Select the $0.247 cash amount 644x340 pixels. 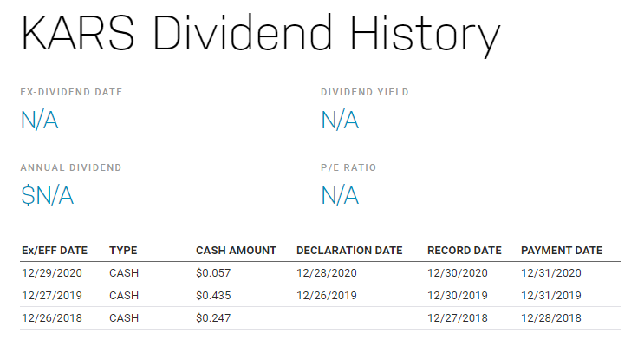[213, 318]
